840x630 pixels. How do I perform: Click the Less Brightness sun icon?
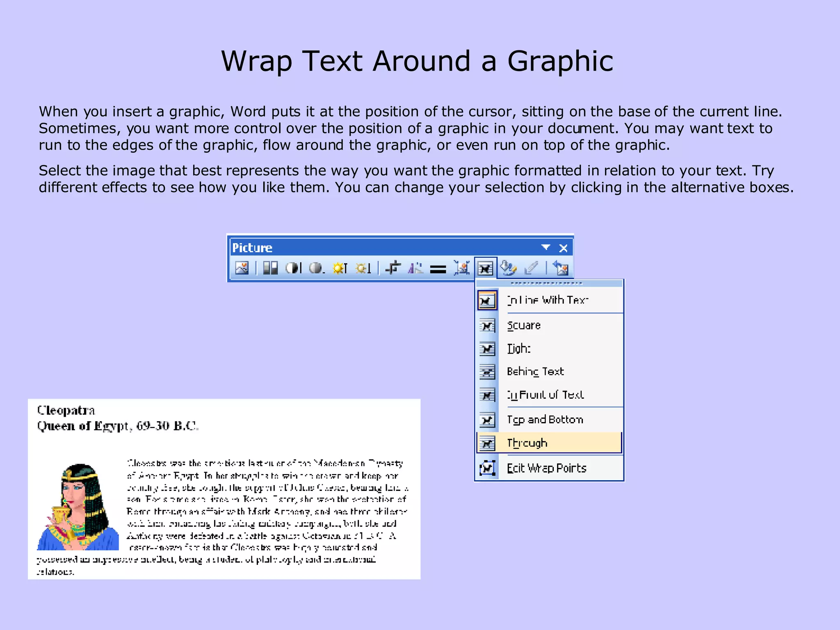click(x=363, y=268)
